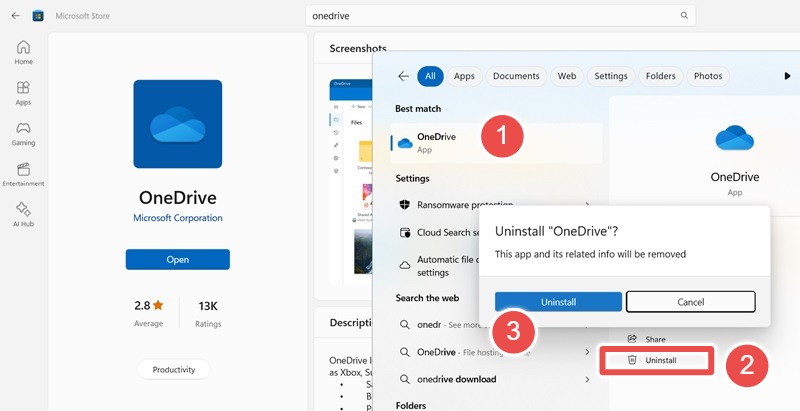This screenshot has width=800, height=411.
Task: Click the Share icon in preview pane
Action: [632, 339]
